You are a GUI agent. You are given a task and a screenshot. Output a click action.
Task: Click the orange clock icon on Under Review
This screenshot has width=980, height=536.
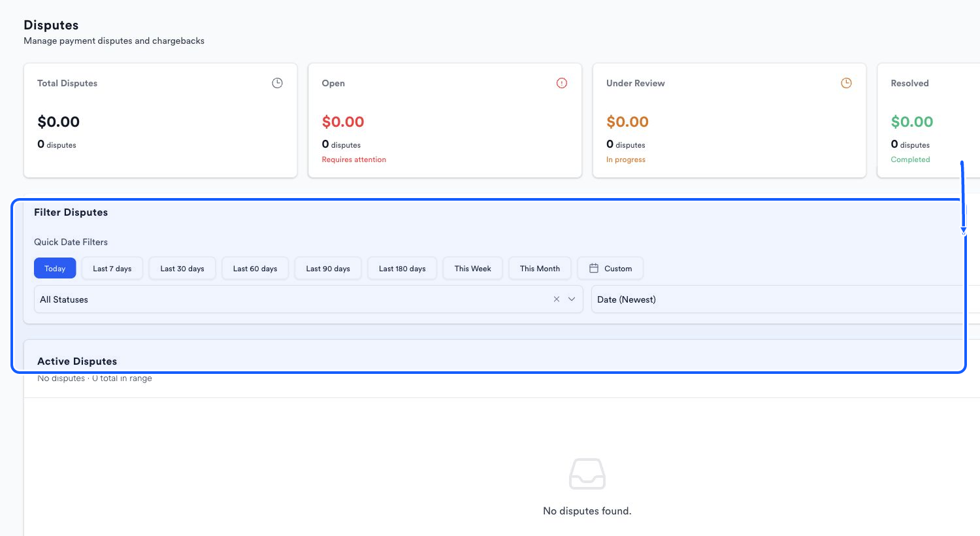click(846, 83)
